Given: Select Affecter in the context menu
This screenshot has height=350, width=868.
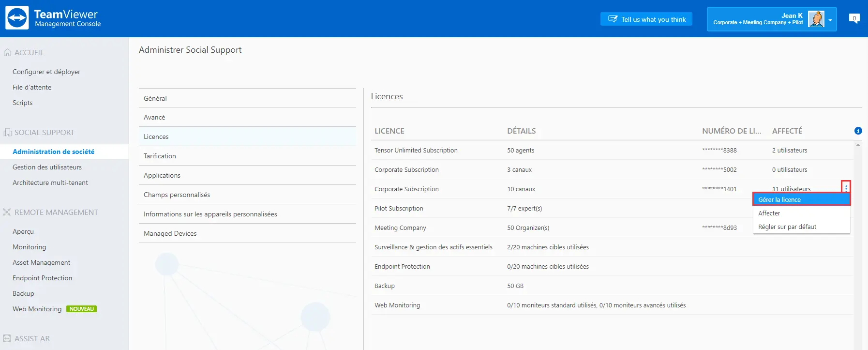Looking at the screenshot, I should click(801, 213).
